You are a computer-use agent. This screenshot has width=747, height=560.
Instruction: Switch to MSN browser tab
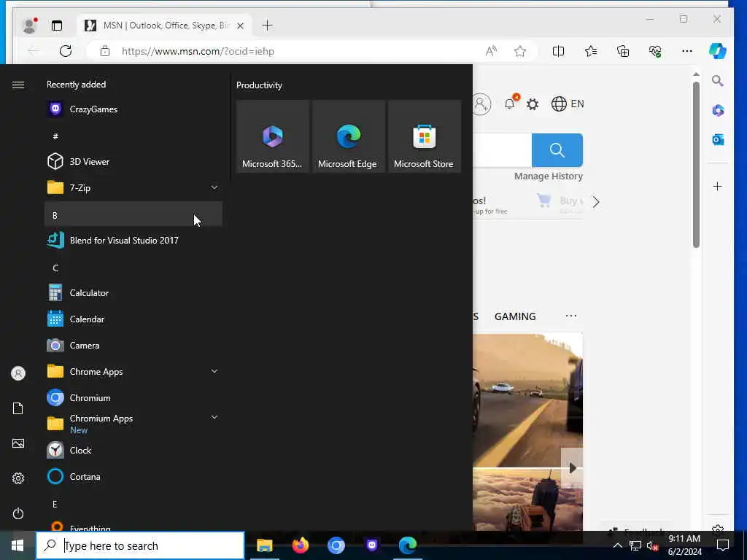164,26
